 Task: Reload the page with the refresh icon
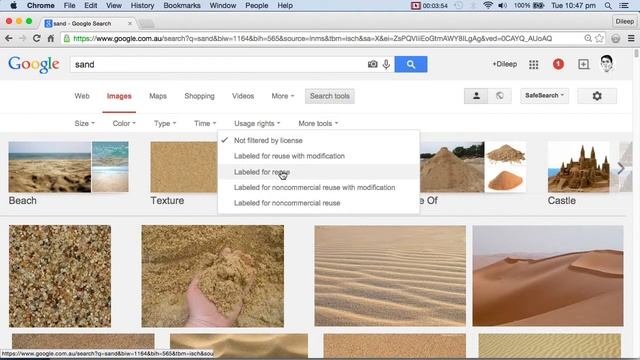36,38
